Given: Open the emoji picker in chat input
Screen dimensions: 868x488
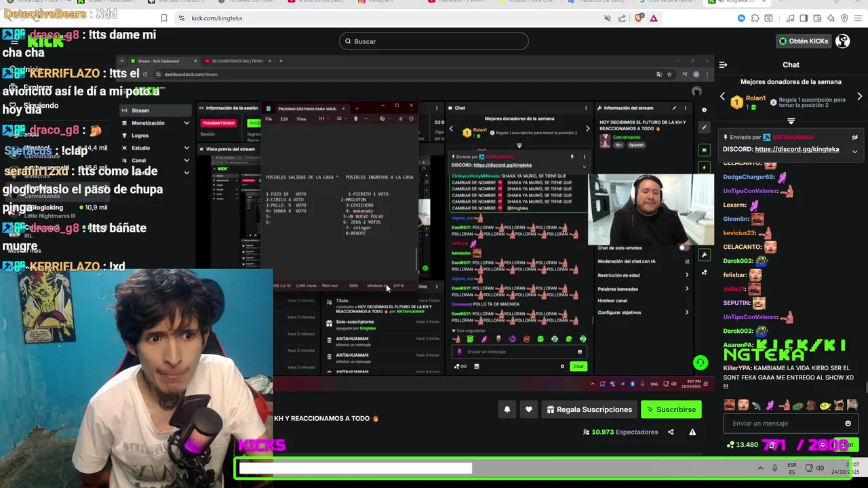Looking at the screenshot, I should point(848,424).
